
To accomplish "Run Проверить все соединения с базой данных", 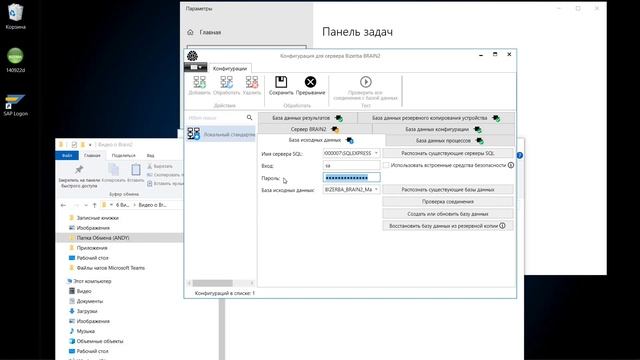I will coord(365,88).
